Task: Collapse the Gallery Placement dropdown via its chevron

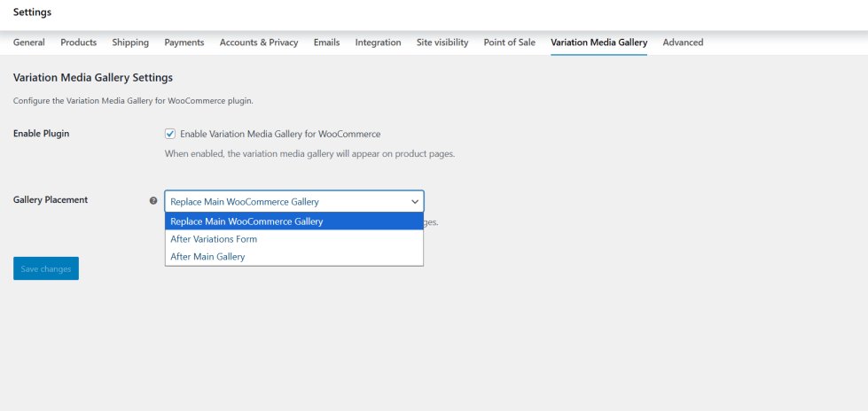Action: [x=414, y=202]
